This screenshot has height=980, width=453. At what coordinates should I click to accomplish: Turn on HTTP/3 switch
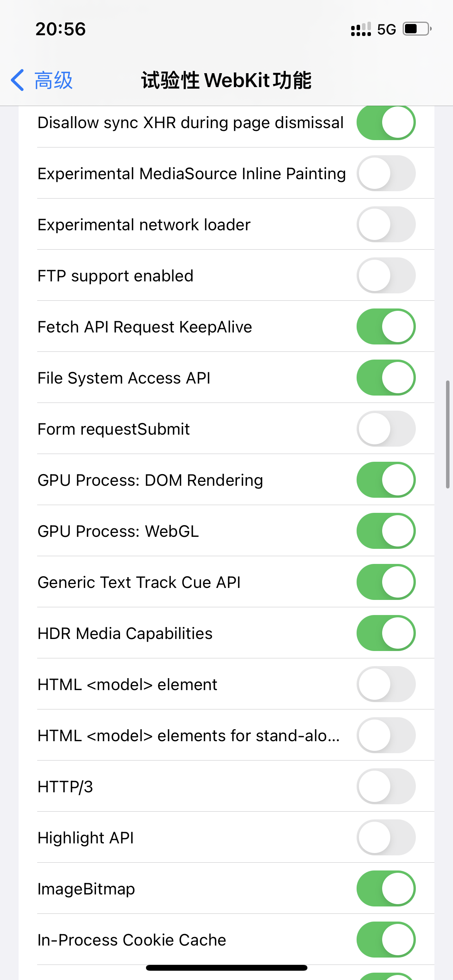coord(386,786)
